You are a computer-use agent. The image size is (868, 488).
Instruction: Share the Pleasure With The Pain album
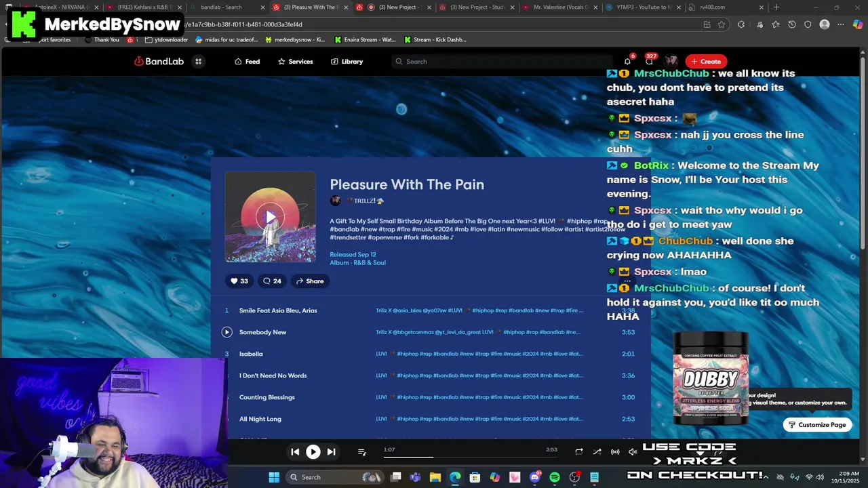pos(310,281)
